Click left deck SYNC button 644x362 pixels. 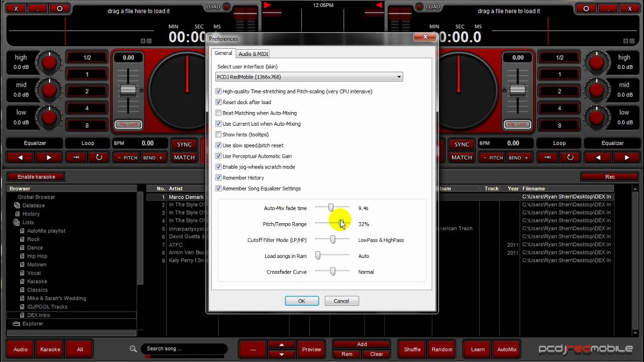[x=184, y=144]
